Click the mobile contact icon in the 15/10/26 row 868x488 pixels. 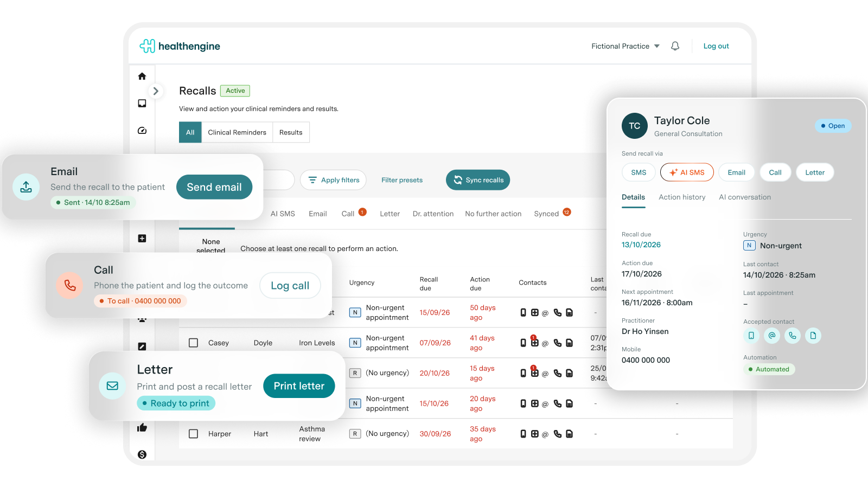click(x=524, y=403)
